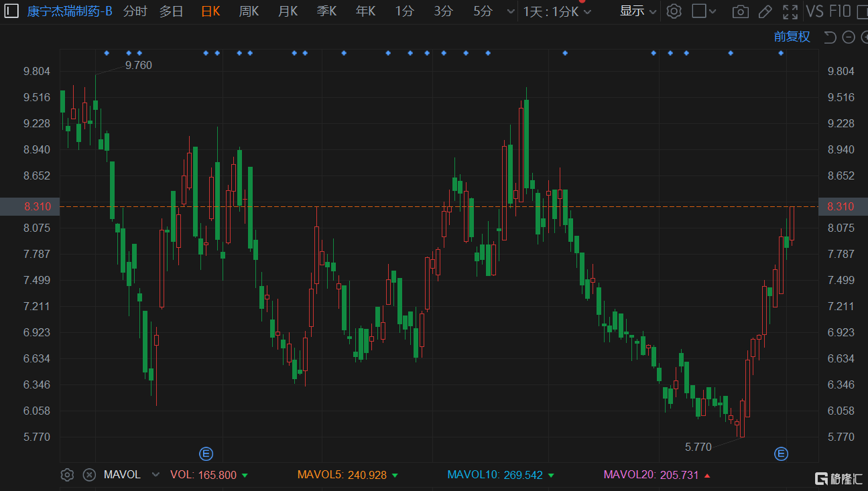Open MAVOL indicator chevron dropdown
Viewport: 868px width, 491px height.
[x=156, y=475]
